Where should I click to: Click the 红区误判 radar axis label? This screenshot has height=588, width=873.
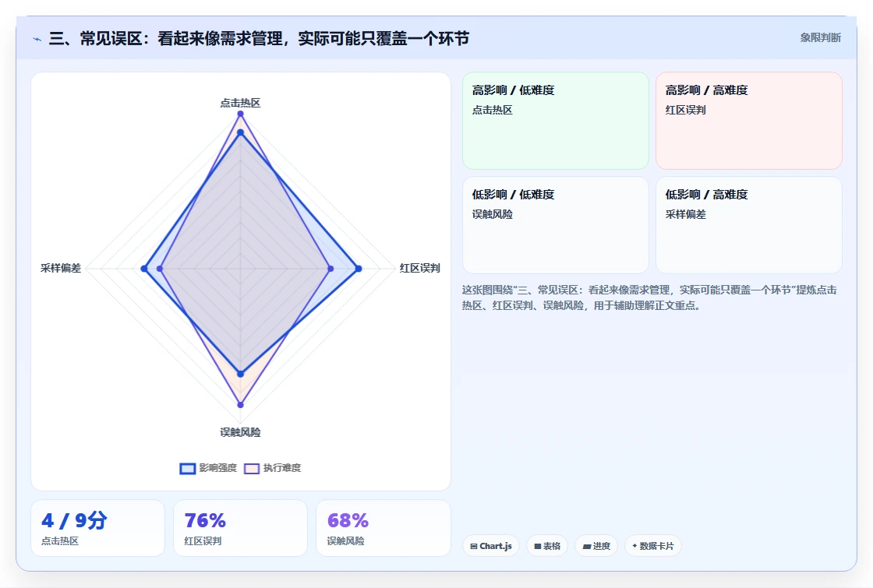[420, 268]
